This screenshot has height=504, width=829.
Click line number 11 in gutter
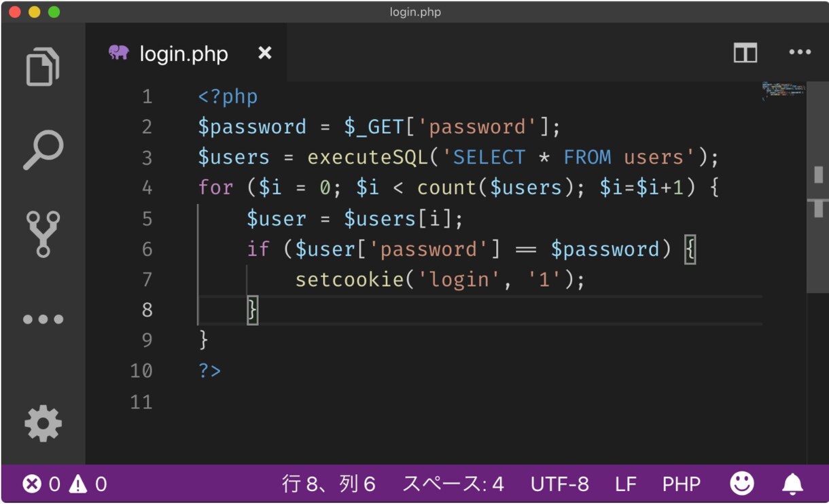[141, 401]
